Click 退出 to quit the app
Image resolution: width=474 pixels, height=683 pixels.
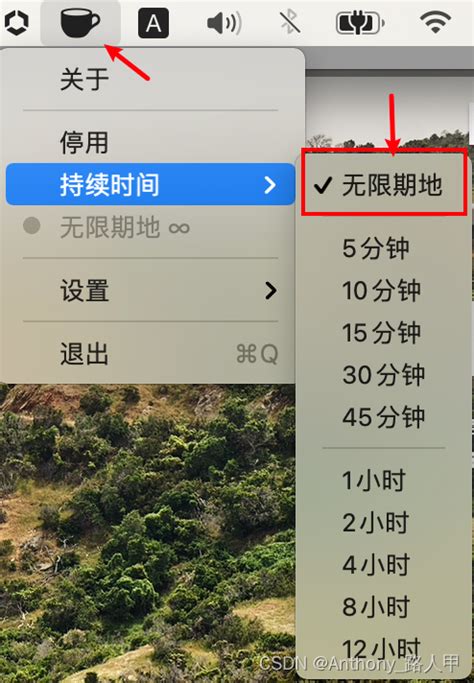pyautogui.click(x=150, y=354)
